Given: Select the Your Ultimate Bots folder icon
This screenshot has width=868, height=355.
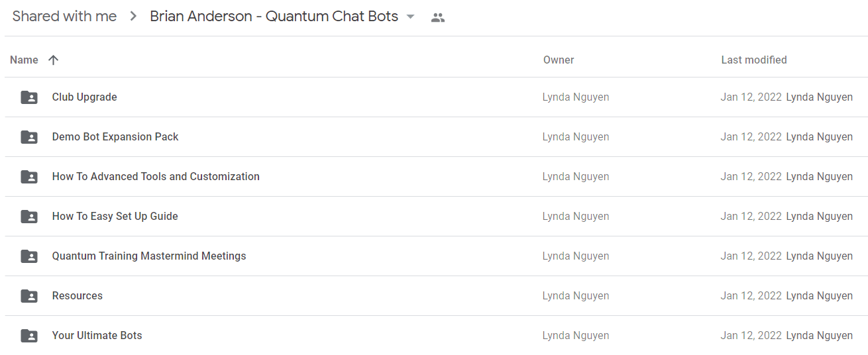Looking at the screenshot, I should (x=29, y=336).
